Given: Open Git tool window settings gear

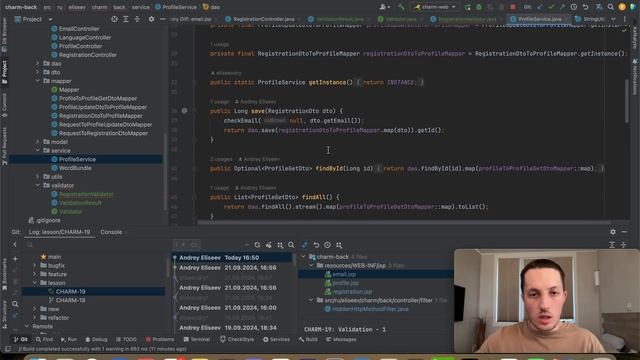Looking at the screenshot, I should click(x=613, y=232).
